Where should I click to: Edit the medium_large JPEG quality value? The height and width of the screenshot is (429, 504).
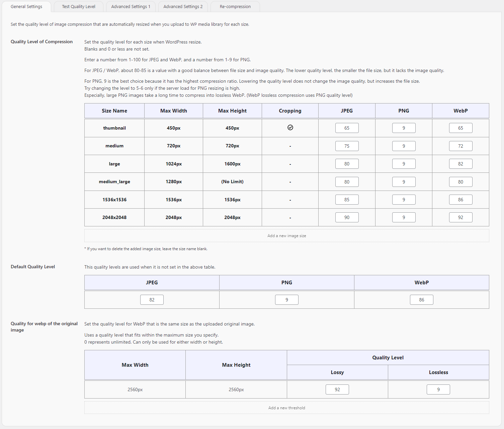pyautogui.click(x=347, y=182)
